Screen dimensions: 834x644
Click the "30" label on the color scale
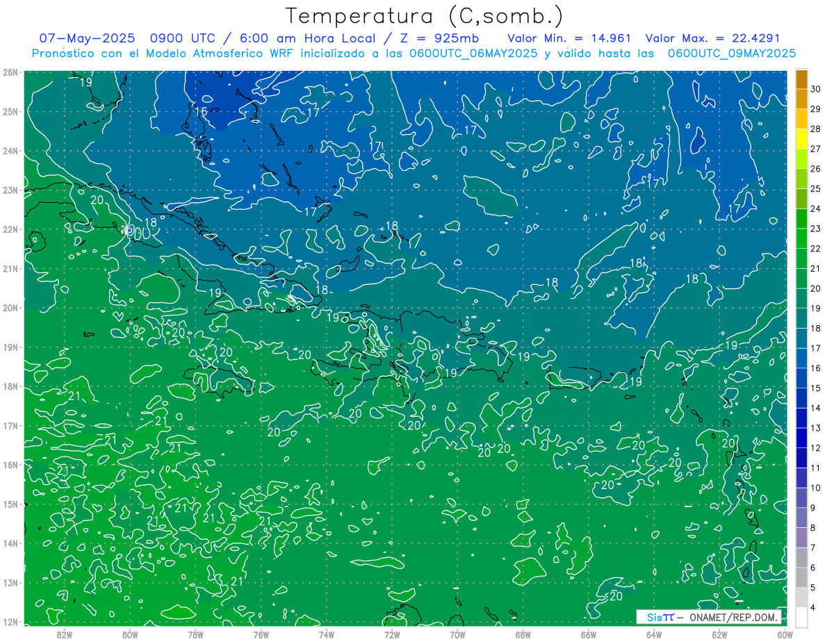click(816, 89)
